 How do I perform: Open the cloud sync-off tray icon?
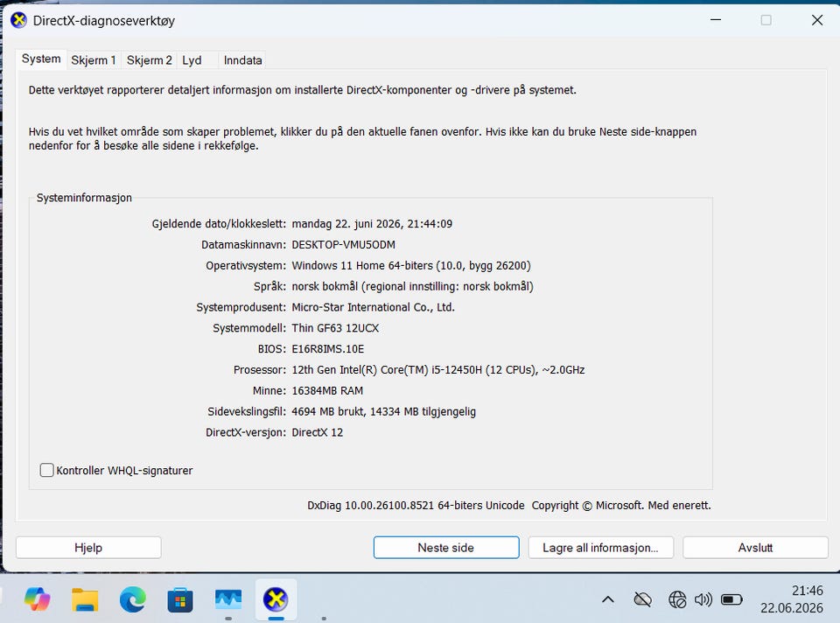point(642,599)
